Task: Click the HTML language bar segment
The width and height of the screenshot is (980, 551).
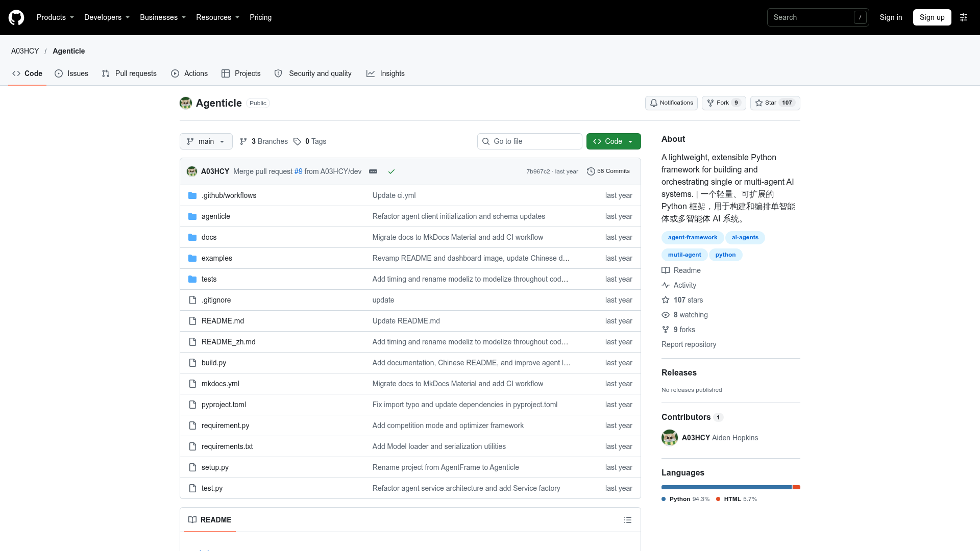Action: pyautogui.click(x=796, y=487)
